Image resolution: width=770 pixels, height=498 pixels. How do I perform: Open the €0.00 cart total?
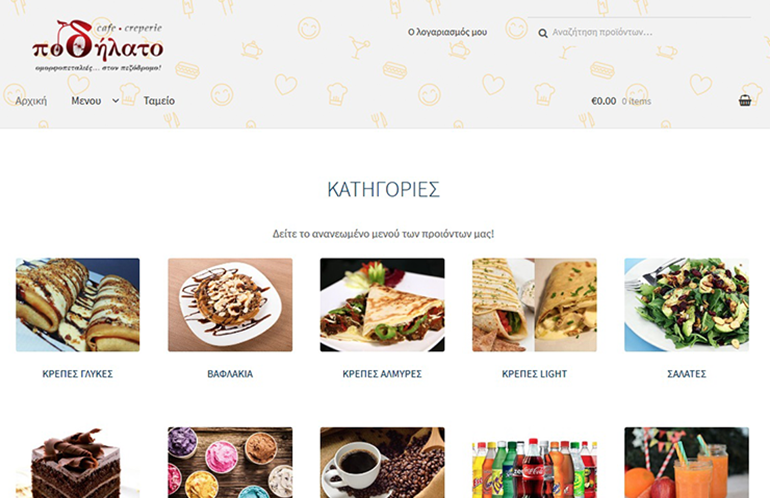604,101
